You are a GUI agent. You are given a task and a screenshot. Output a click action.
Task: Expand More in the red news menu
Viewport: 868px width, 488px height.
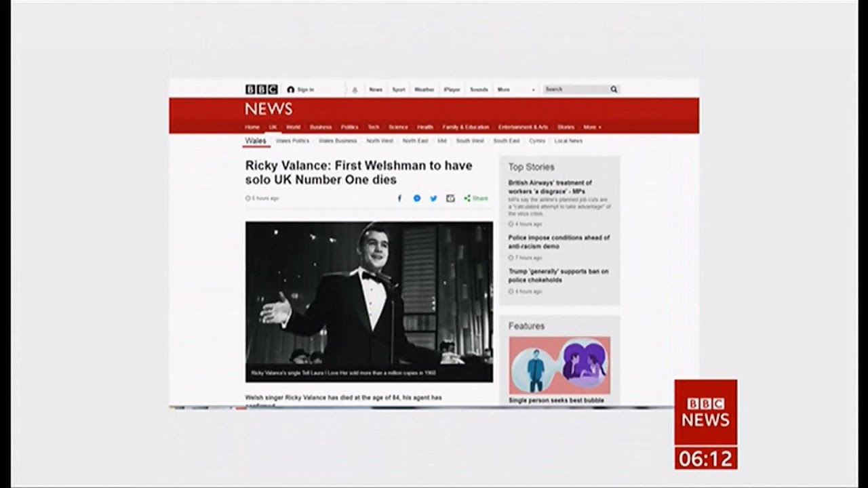pos(592,127)
